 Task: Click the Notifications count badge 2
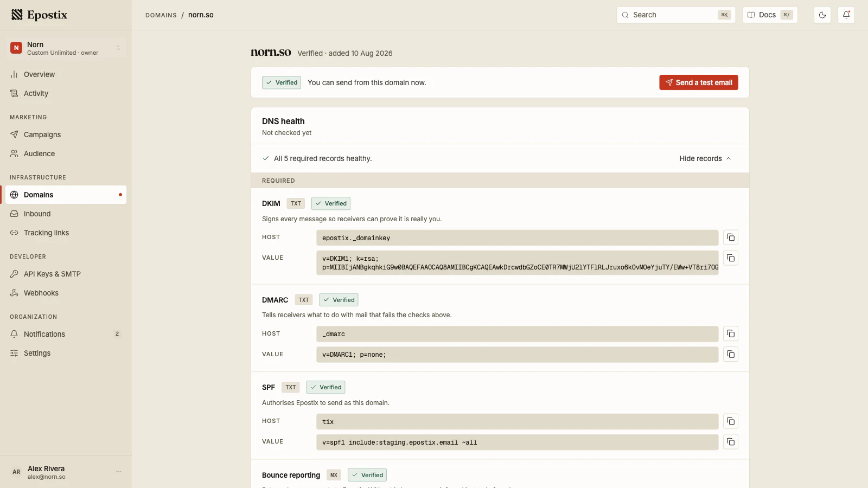click(117, 334)
